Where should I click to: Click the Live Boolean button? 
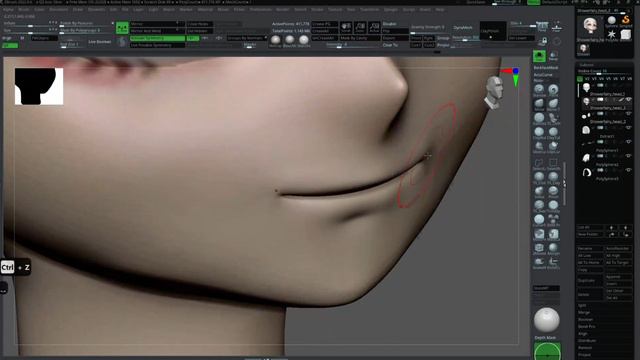coord(100,42)
